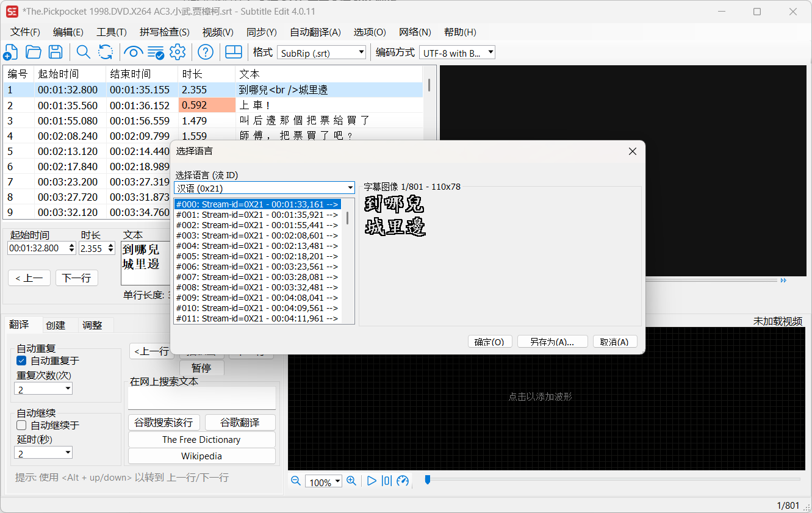Create a new subtitle file
The image size is (812, 513).
point(10,52)
